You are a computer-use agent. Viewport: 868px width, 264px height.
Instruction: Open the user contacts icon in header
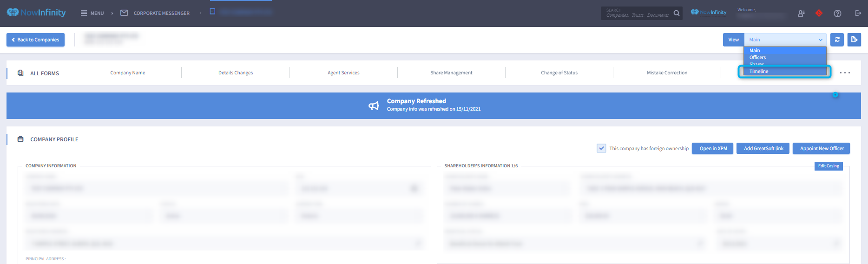[801, 13]
